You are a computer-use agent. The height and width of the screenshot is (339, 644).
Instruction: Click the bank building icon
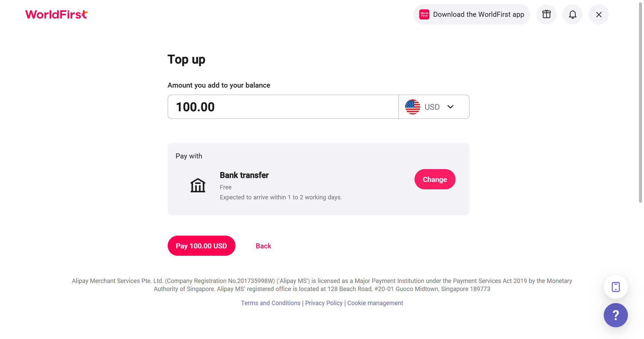[198, 185]
